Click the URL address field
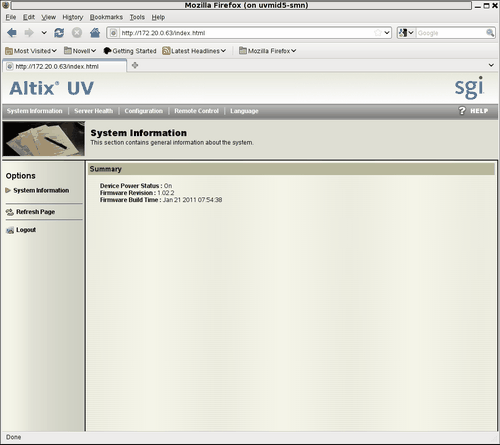Image resolution: width=500 pixels, height=445 pixels. (246, 33)
